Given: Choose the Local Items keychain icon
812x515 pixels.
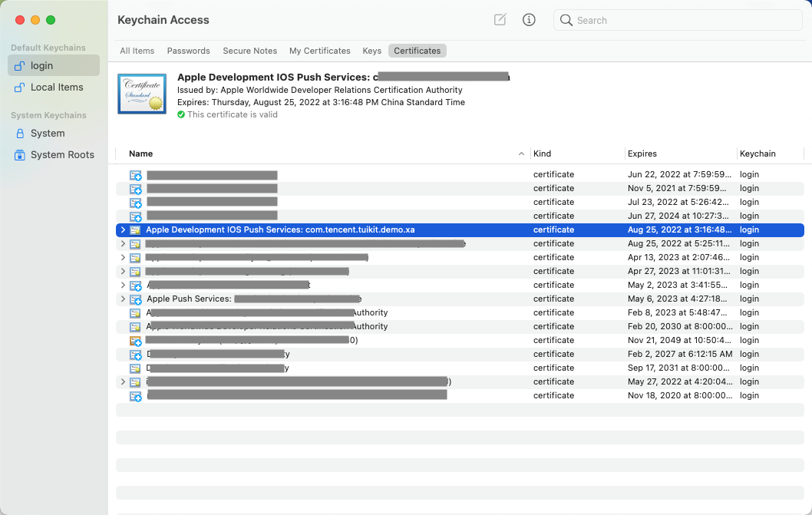Looking at the screenshot, I should point(19,87).
